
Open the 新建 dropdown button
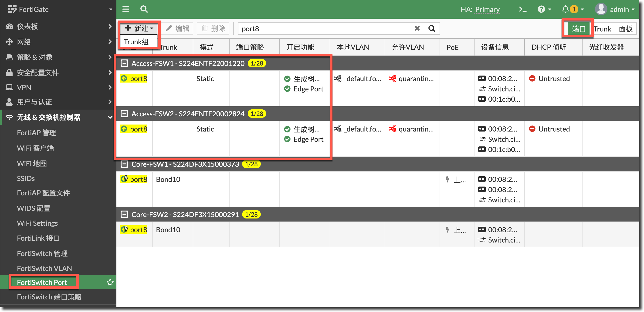point(139,28)
